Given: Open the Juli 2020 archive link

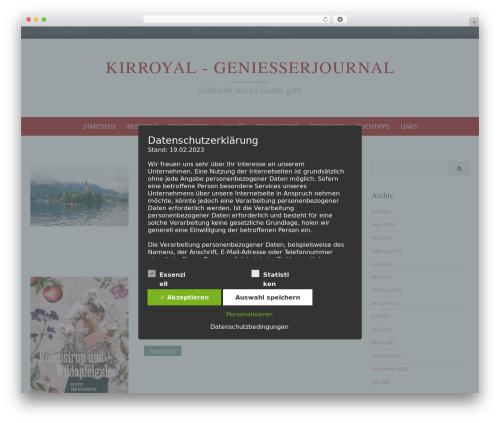Looking at the screenshot, I should [381, 382].
